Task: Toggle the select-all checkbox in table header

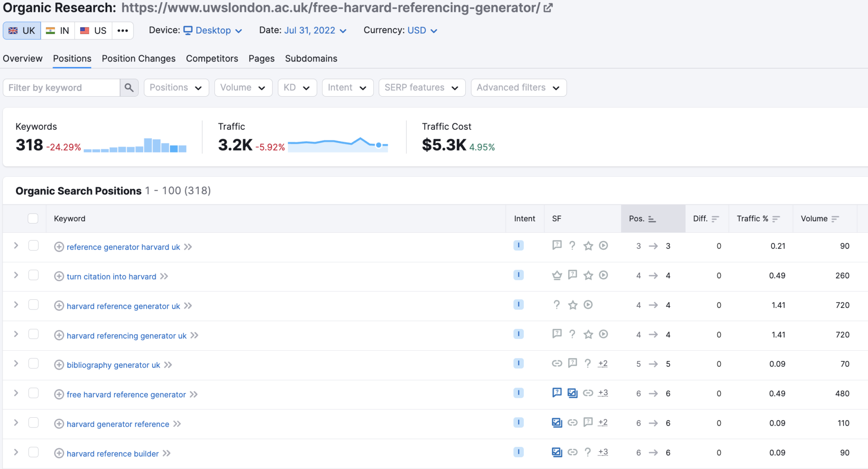Action: 33,218
